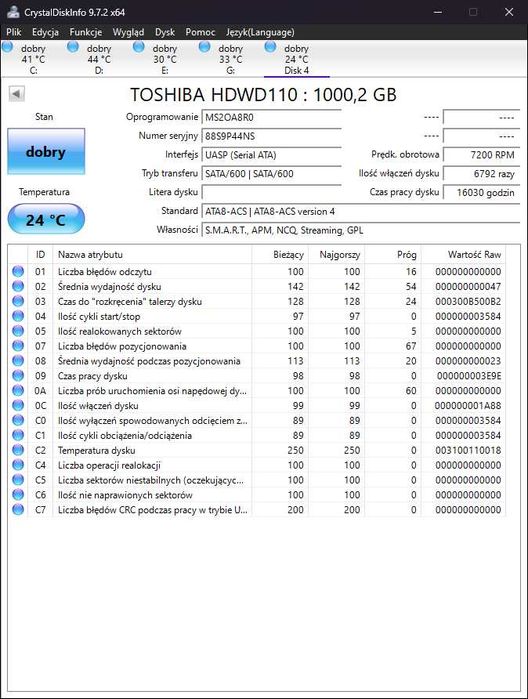Select row 'Liczba błędów odczytu'

(x=257, y=271)
